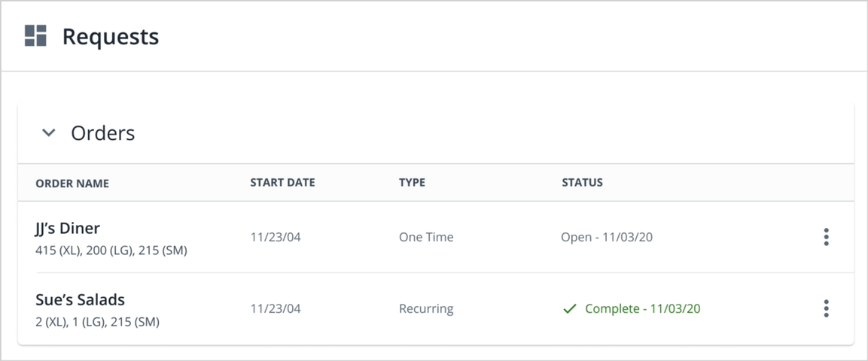Click the Recurring type cell

click(x=426, y=308)
